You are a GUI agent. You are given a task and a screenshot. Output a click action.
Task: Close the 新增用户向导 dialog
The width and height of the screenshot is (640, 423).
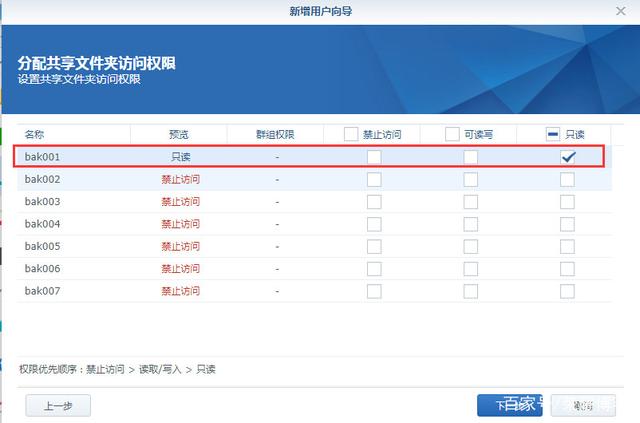coord(620,11)
